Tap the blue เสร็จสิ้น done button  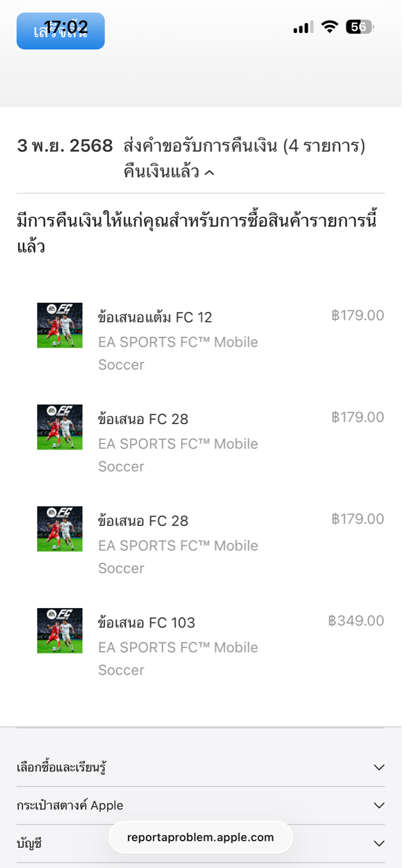(60, 31)
